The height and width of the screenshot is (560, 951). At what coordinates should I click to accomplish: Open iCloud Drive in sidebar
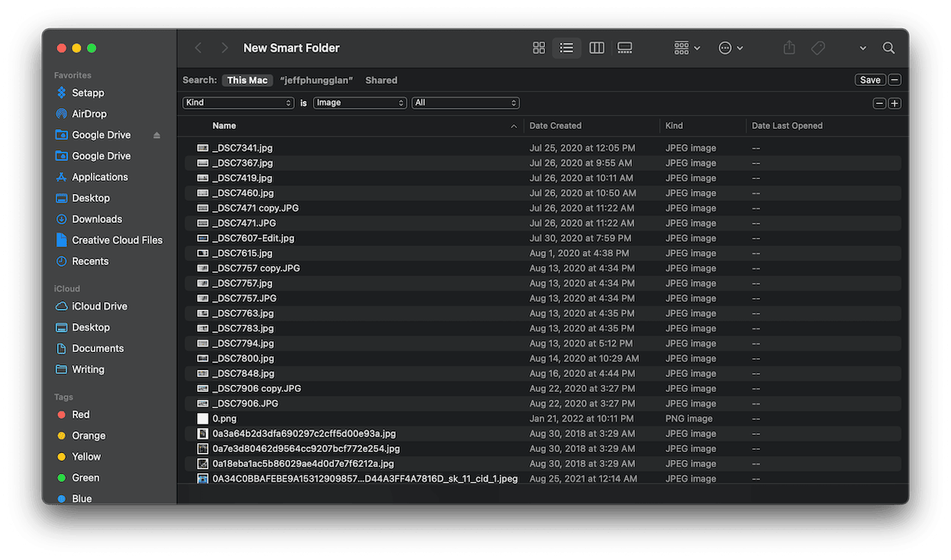[x=99, y=307]
